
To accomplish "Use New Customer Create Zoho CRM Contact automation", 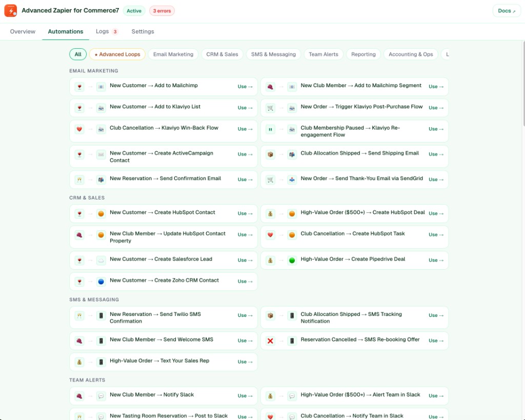I will pos(245,282).
